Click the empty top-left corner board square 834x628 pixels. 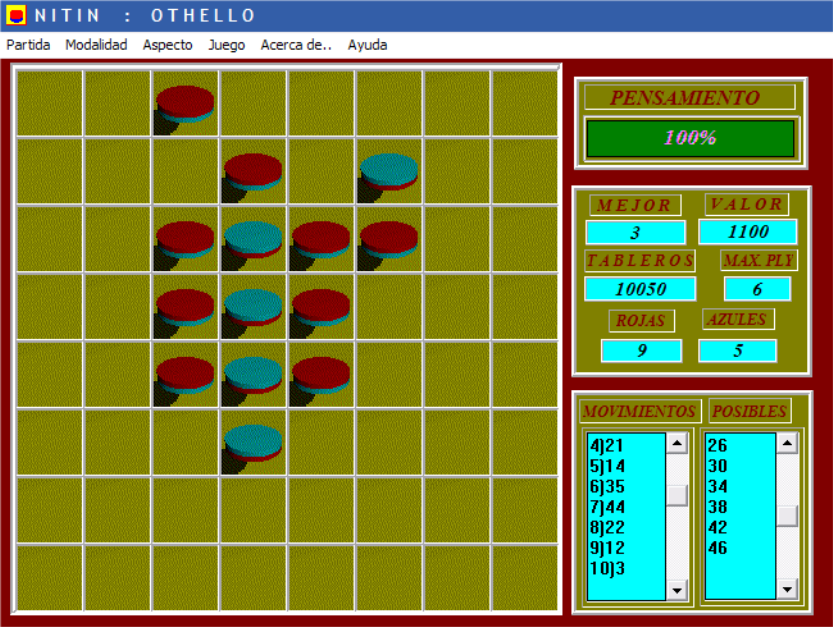point(50,103)
